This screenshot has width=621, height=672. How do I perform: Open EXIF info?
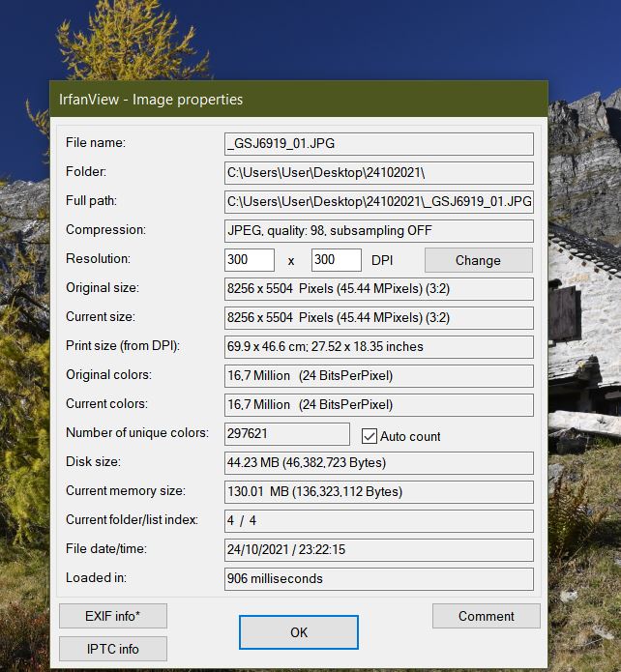pyautogui.click(x=113, y=616)
